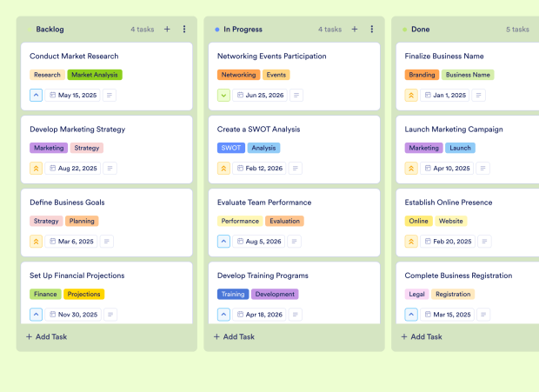Select the green Market Analysis tag
Viewport: 539px width, 392px height.
pyautogui.click(x=96, y=75)
